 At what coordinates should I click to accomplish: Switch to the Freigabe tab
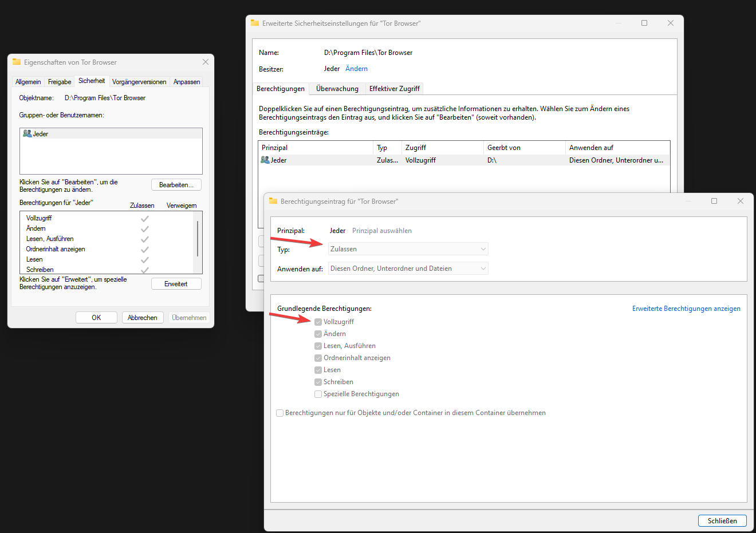click(x=60, y=82)
